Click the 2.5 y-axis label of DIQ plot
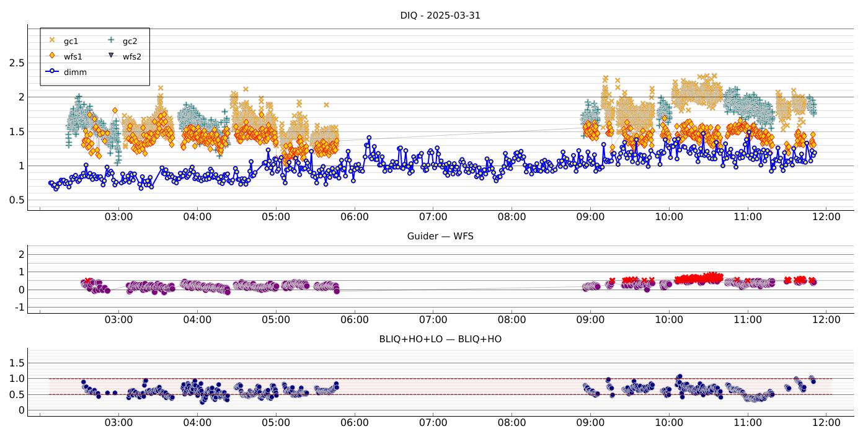The width and height of the screenshot is (868, 434). pyautogui.click(x=17, y=63)
